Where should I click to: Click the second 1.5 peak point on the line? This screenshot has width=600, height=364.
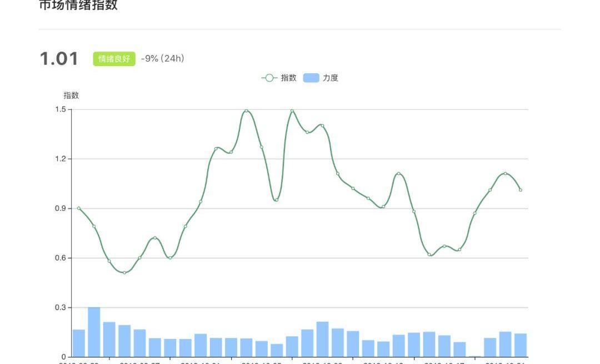click(292, 110)
